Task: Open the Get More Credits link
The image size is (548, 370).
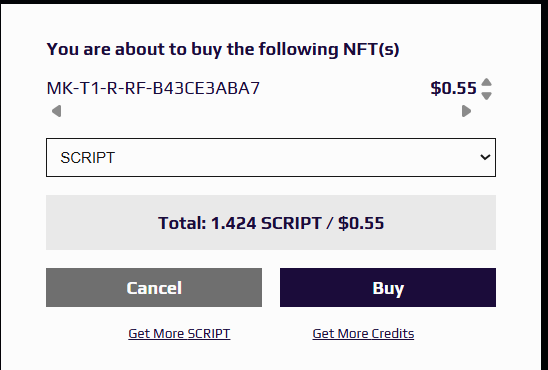Action: pyautogui.click(x=363, y=334)
